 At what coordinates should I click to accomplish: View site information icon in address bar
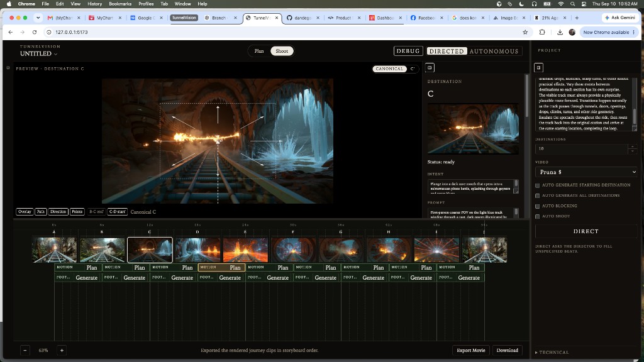[49, 32]
